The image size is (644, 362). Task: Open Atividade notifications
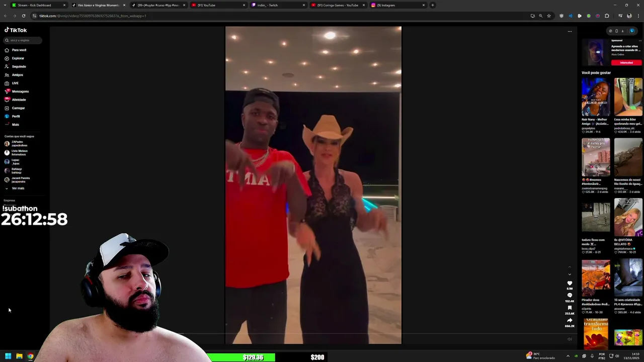(16, 100)
